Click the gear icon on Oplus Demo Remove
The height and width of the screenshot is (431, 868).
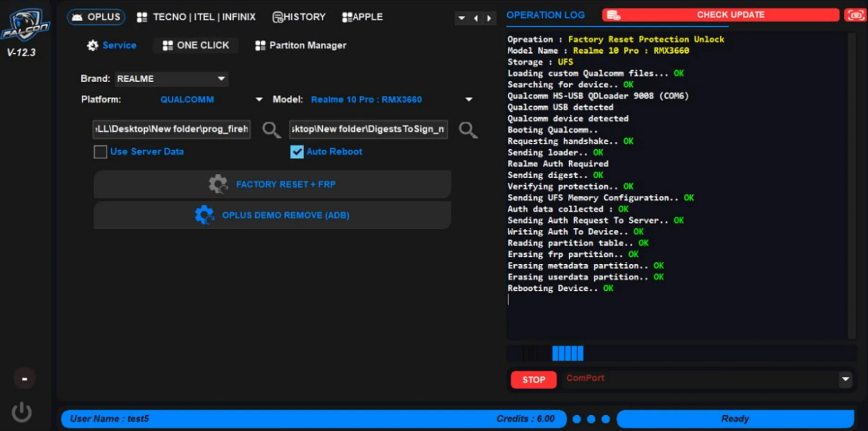204,215
